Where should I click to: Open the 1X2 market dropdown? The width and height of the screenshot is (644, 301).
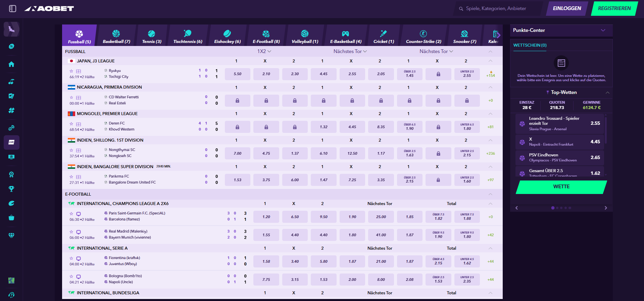click(264, 51)
